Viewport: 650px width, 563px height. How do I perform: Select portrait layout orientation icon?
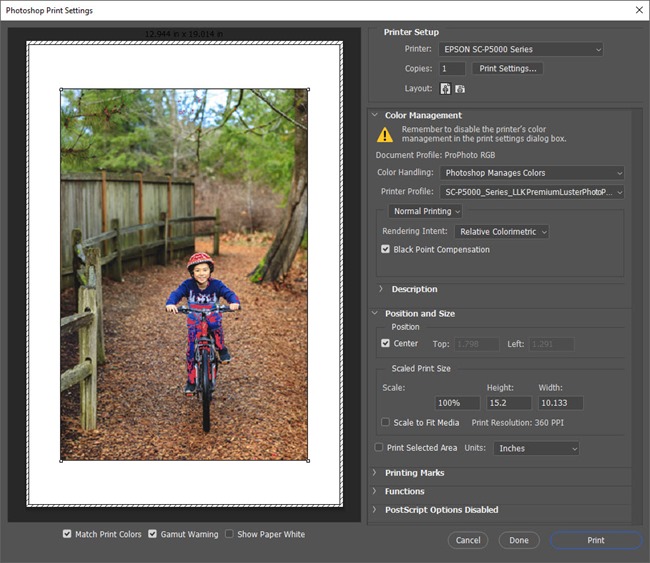click(x=445, y=88)
